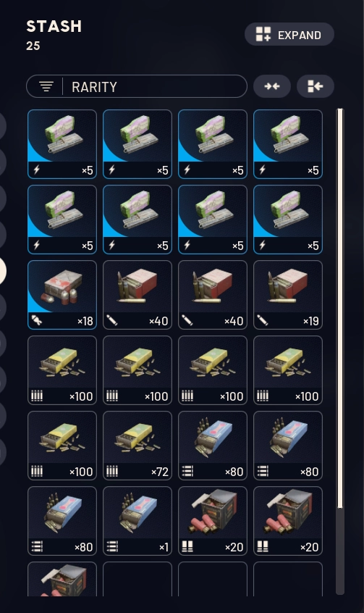The image size is (364, 613).
Task: Select the yellow ammo box stack ×72
Action: (137, 446)
